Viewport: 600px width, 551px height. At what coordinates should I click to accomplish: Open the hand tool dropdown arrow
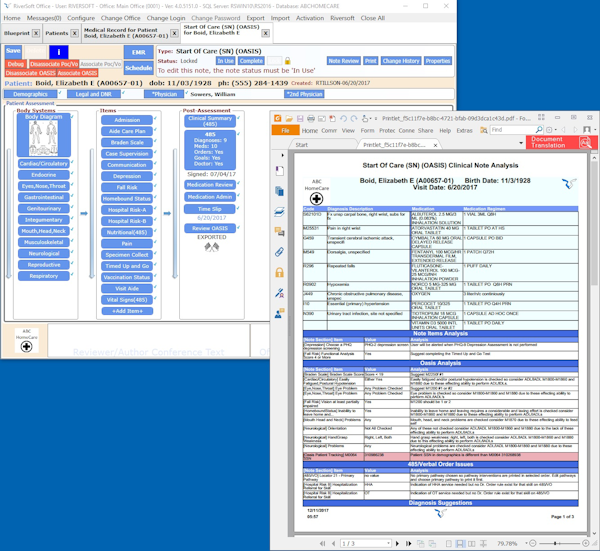[370, 119]
